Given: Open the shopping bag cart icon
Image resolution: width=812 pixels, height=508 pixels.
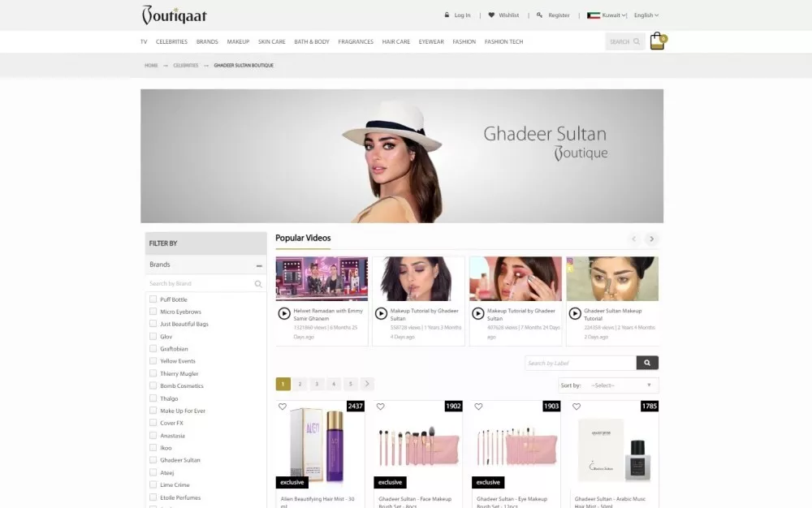Looking at the screenshot, I should click(657, 41).
